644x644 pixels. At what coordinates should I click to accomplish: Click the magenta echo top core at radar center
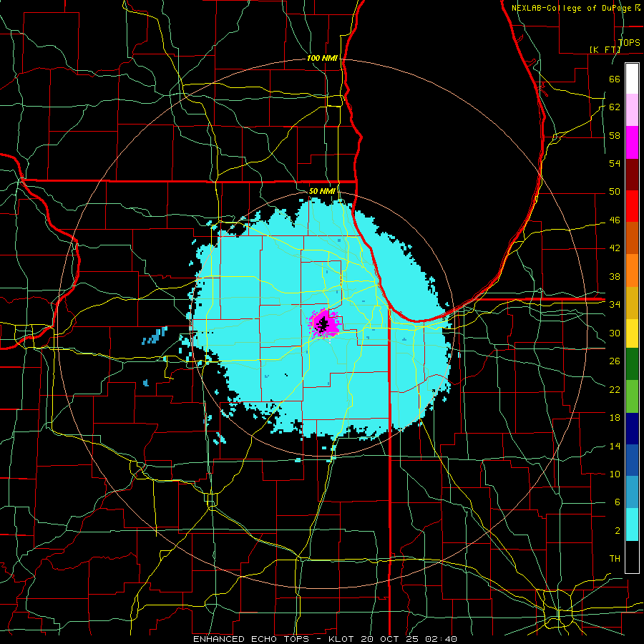coord(324,323)
